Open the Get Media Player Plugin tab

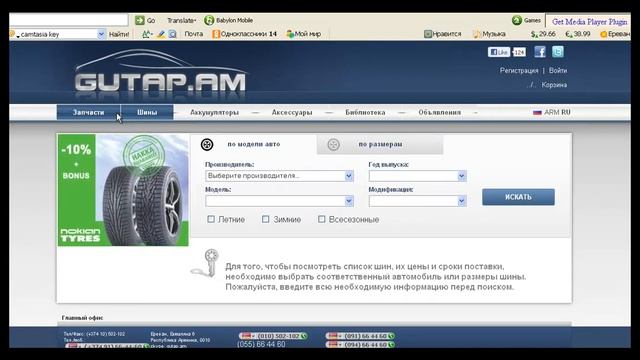pos(589,22)
